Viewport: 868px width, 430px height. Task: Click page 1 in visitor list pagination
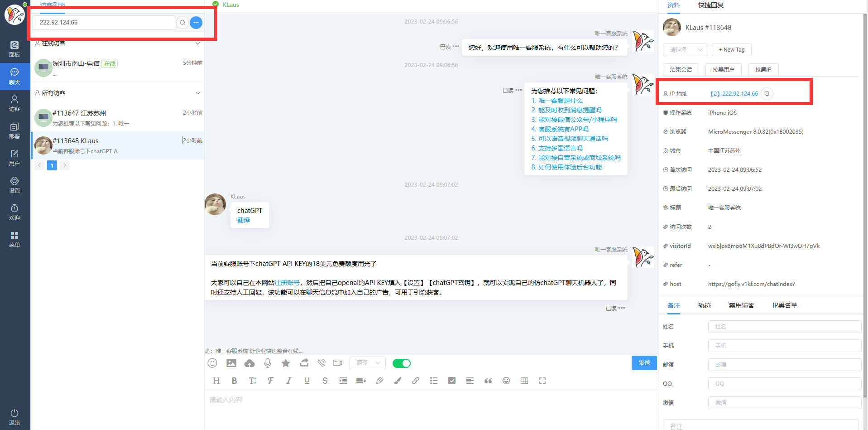tap(52, 165)
